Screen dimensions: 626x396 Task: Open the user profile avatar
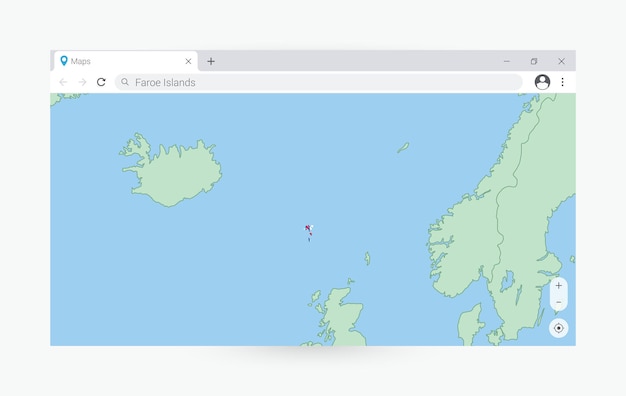(x=542, y=82)
